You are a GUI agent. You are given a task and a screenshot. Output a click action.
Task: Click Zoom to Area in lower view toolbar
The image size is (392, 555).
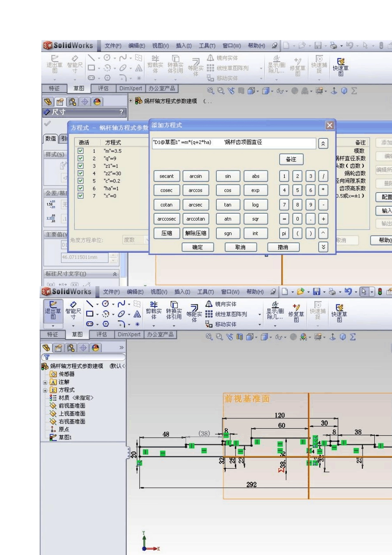[x=220, y=337]
